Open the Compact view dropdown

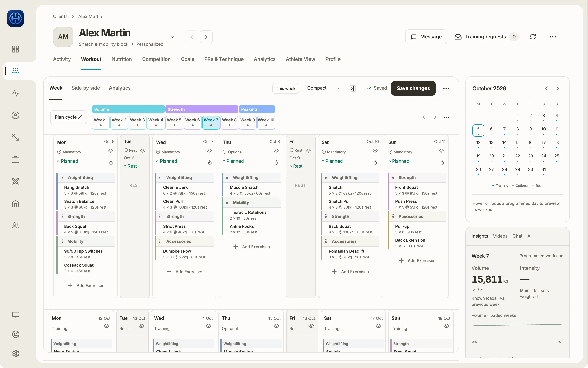click(x=323, y=88)
